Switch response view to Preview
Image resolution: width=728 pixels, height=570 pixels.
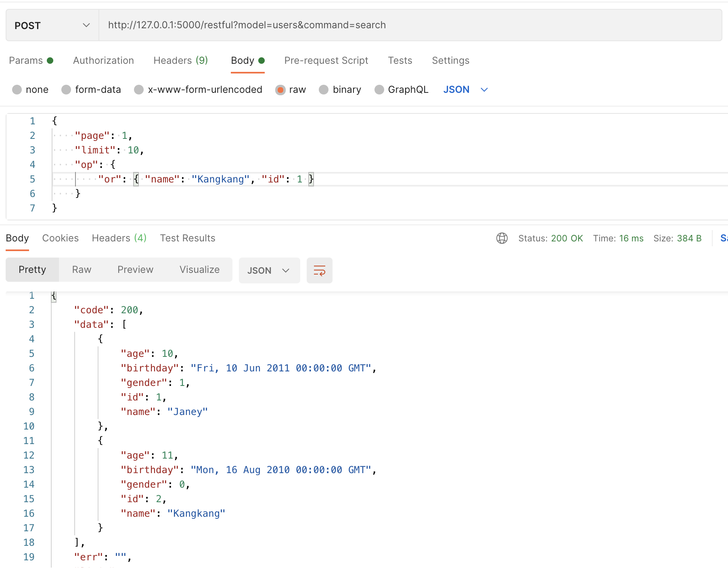pyautogui.click(x=135, y=270)
